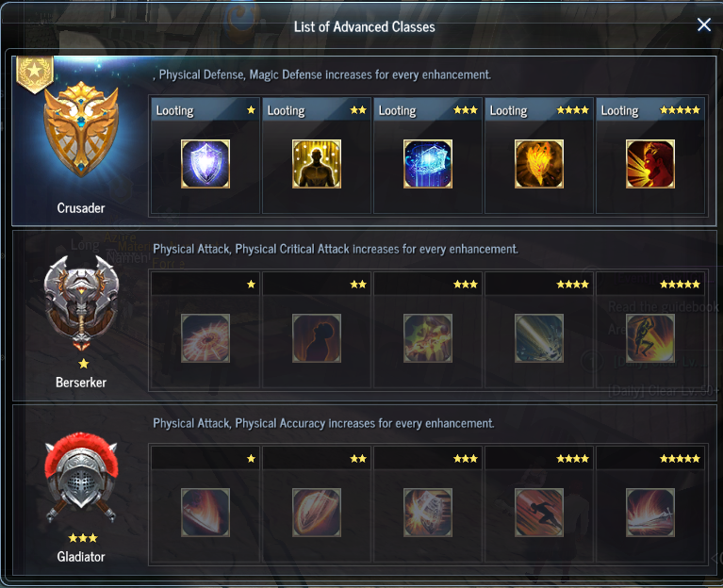Click Gladiator two-star shield skill icon
This screenshot has height=588, width=723.
coord(317,513)
